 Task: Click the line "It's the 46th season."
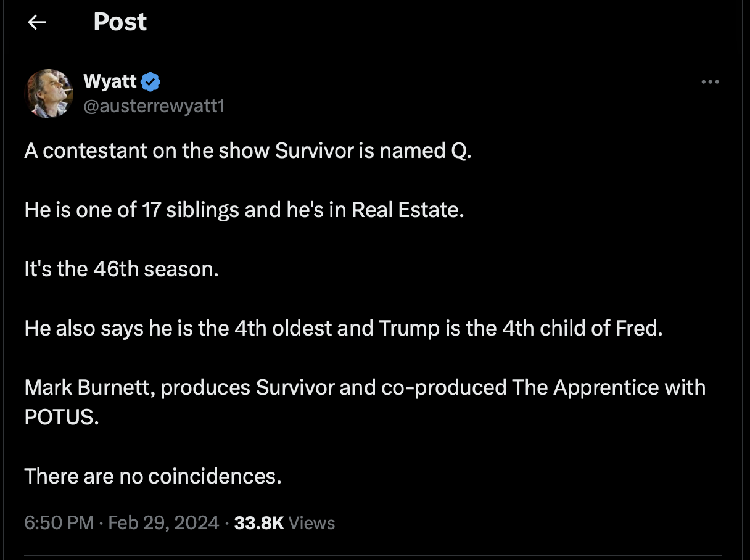pos(122,270)
